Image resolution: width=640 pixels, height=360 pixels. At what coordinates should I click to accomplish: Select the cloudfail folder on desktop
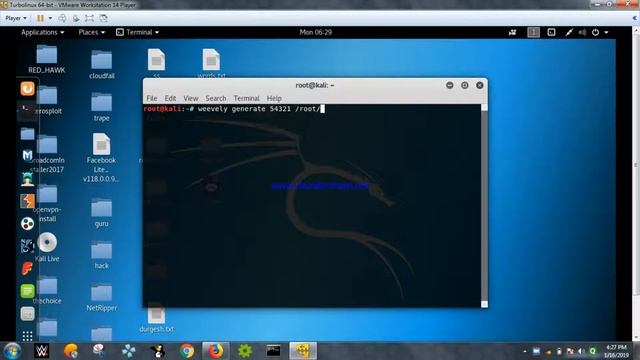pyautogui.click(x=102, y=64)
